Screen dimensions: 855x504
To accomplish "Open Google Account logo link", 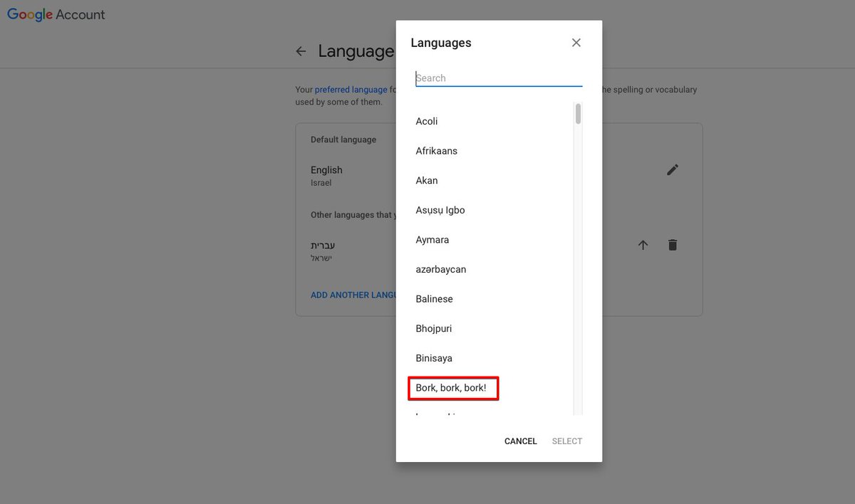I will 56,14.
